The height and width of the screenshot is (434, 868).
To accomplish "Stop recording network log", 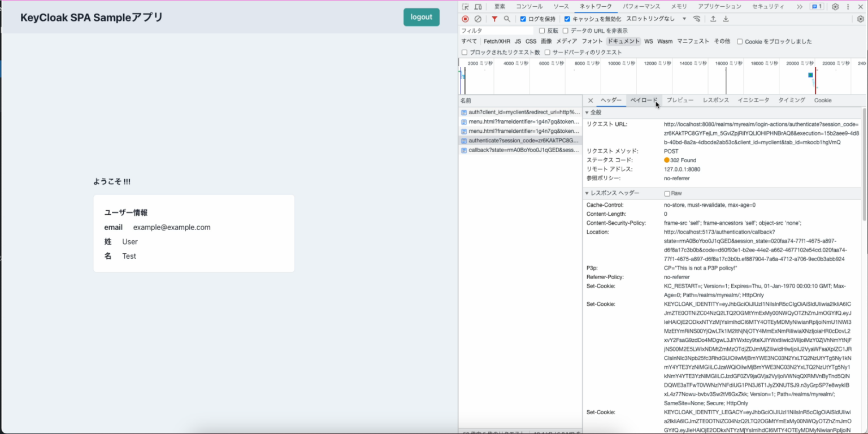I will (x=465, y=19).
